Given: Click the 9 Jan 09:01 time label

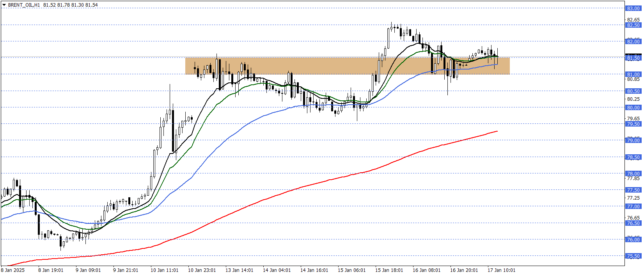Looking at the screenshot, I should click(x=88, y=270).
